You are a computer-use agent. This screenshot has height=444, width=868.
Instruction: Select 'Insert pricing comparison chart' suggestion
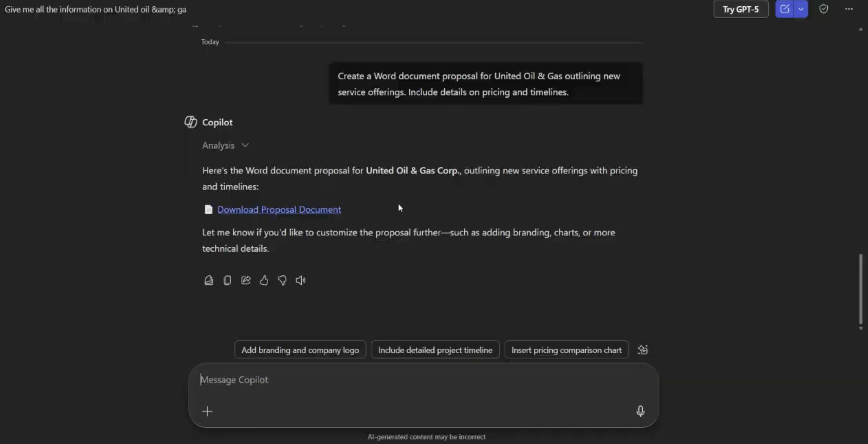coord(566,350)
